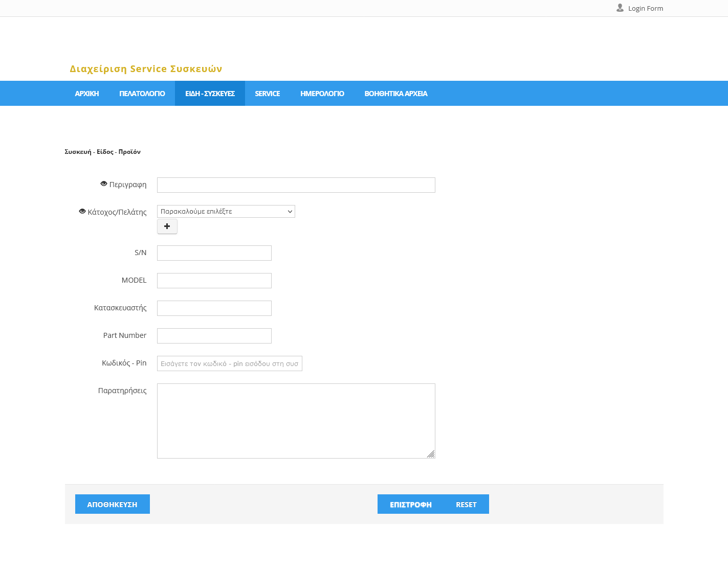Open the Κάτοχος/Πελάτης dropdown

(226, 212)
